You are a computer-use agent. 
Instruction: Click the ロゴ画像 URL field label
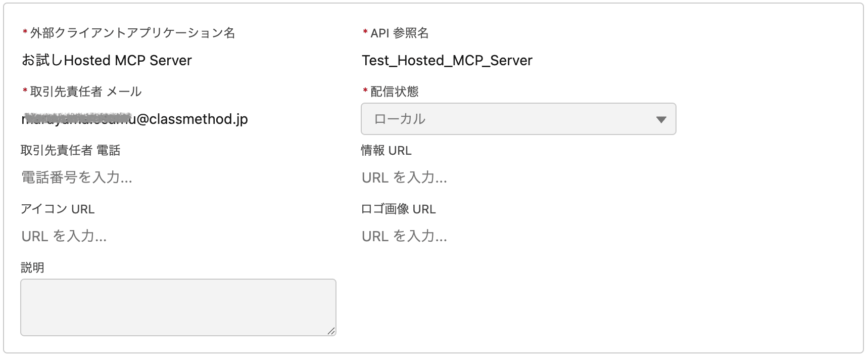pyautogui.click(x=398, y=209)
